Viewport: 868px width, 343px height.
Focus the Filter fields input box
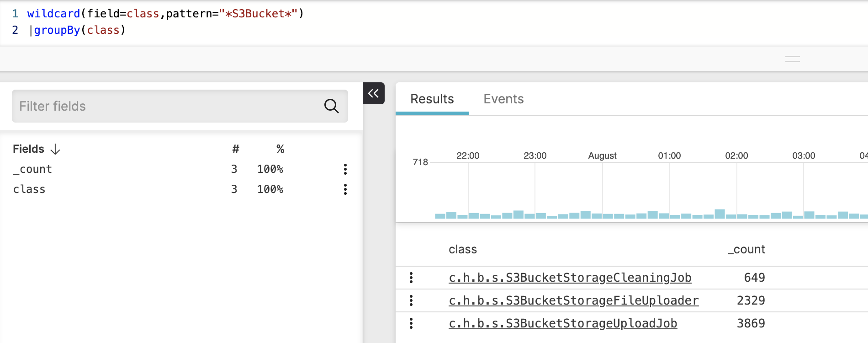pos(164,106)
